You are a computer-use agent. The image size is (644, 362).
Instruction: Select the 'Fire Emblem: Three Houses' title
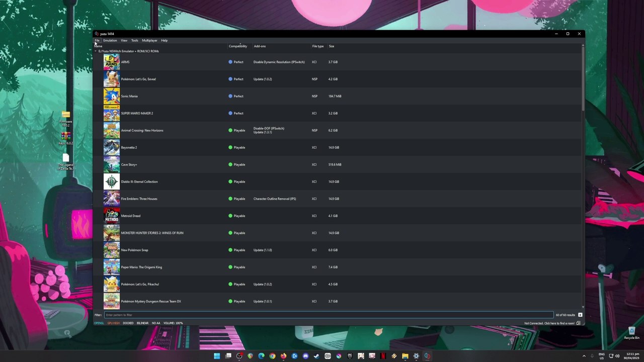pyautogui.click(x=139, y=199)
